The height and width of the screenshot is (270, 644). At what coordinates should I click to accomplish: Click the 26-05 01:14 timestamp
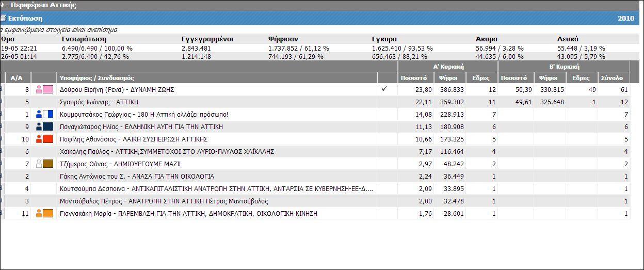(x=19, y=56)
